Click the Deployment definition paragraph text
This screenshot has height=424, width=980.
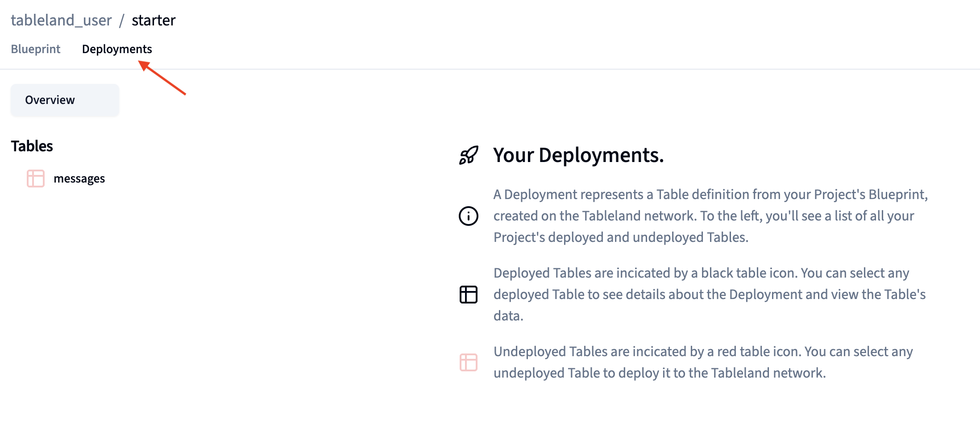click(x=710, y=216)
